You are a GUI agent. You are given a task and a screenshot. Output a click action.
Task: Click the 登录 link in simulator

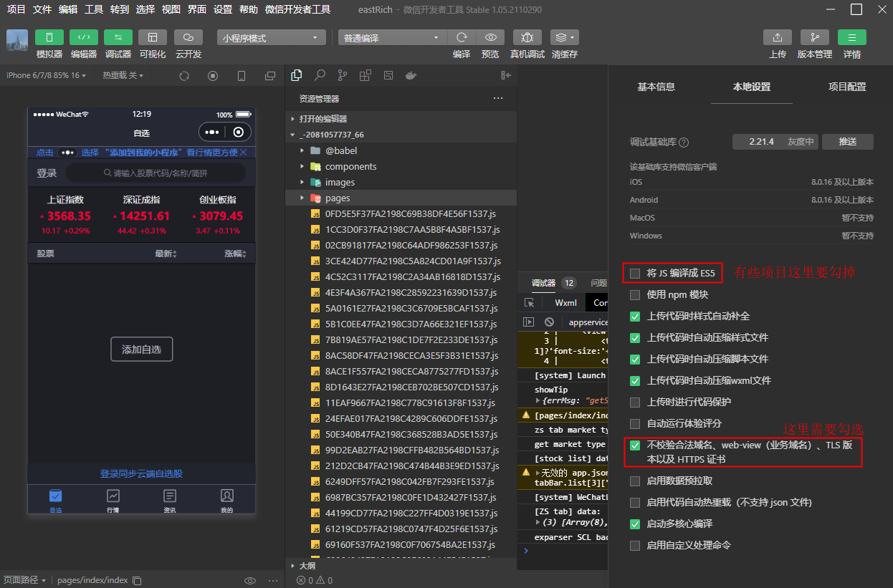[x=47, y=173]
